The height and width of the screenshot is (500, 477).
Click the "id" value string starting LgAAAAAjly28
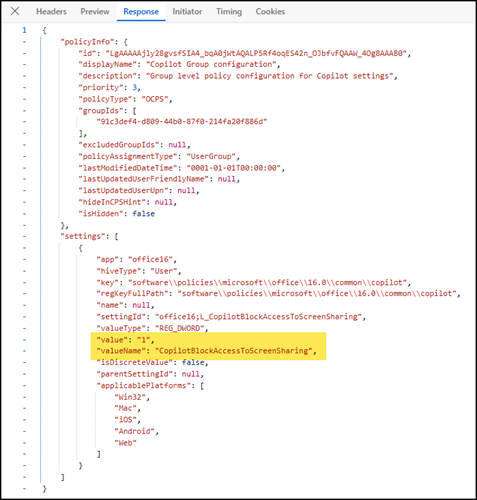(x=256, y=53)
